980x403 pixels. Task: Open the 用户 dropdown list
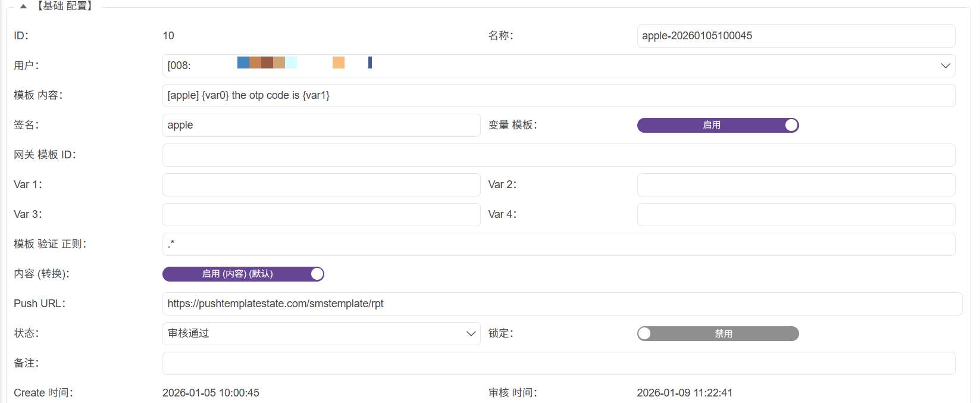coord(945,65)
